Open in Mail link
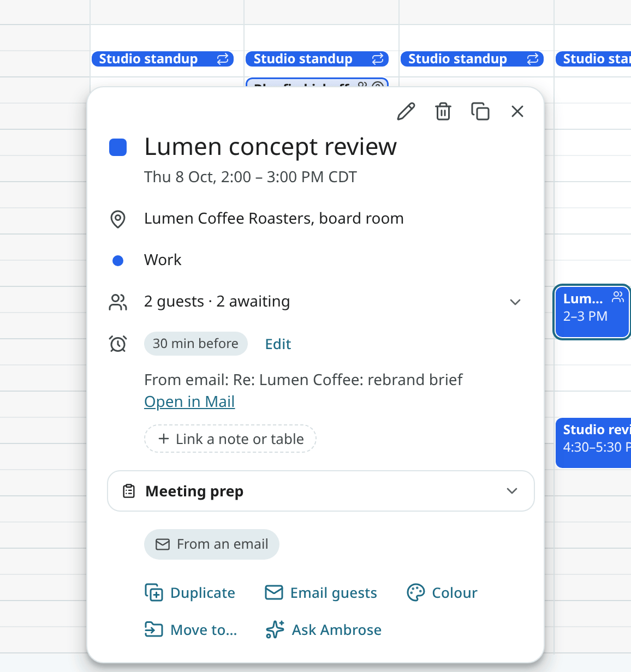 tap(189, 401)
